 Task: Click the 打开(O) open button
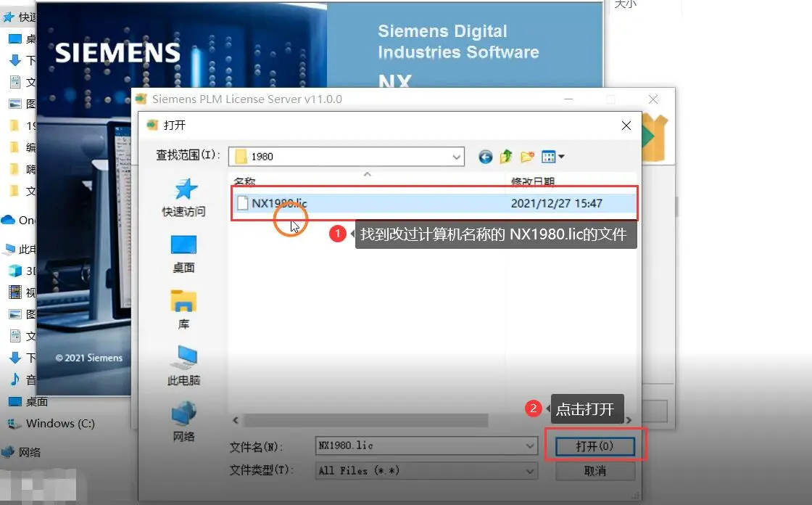pyautogui.click(x=595, y=446)
